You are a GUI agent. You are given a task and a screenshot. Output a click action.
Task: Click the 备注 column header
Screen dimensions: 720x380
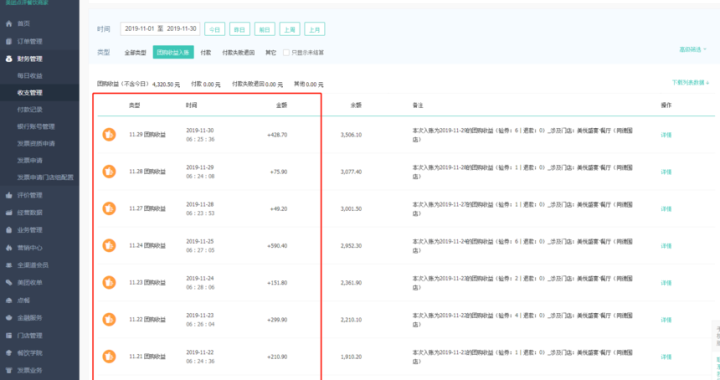418,105
